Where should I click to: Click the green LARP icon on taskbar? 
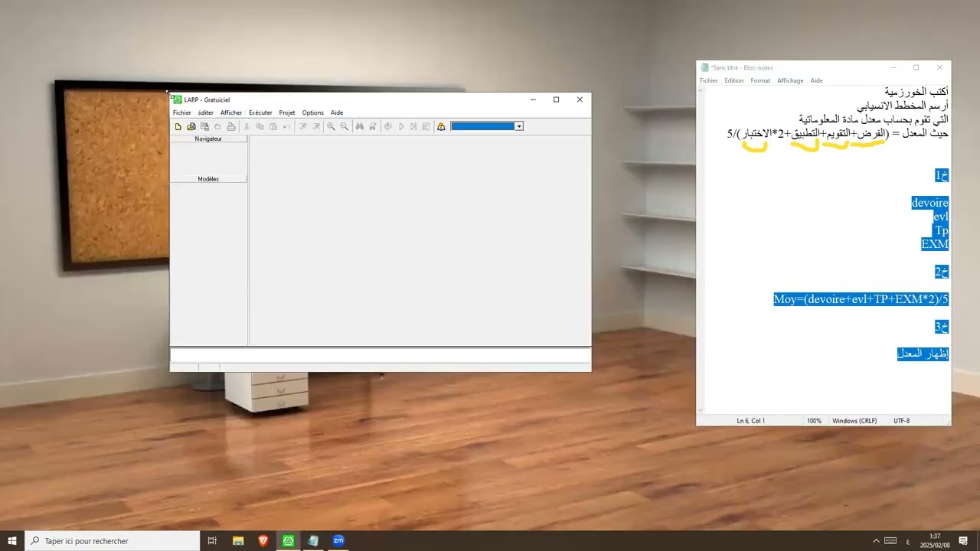pos(288,540)
